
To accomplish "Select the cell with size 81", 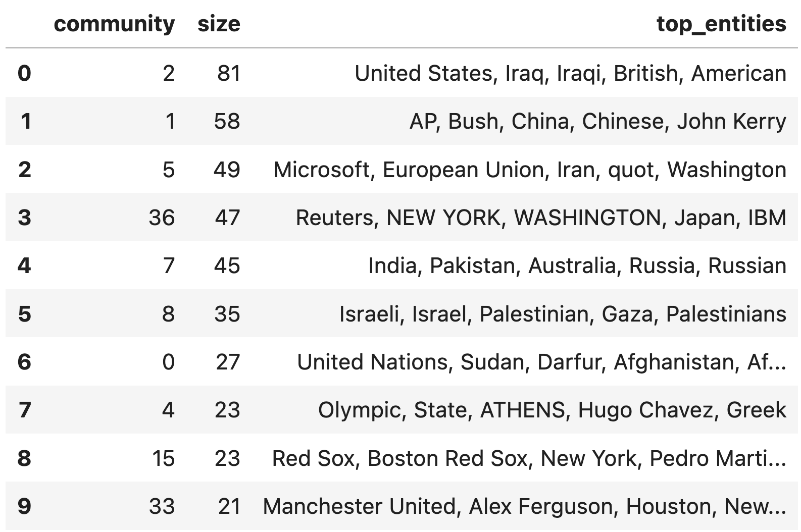I will point(219,73).
